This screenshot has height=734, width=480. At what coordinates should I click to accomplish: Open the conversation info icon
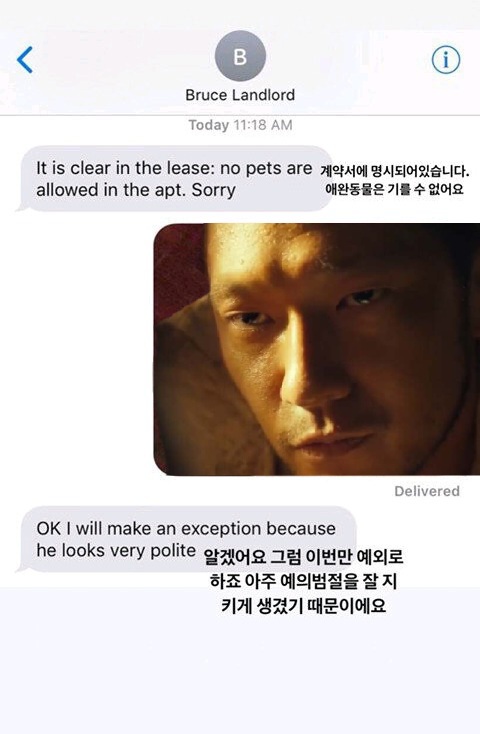(x=445, y=59)
